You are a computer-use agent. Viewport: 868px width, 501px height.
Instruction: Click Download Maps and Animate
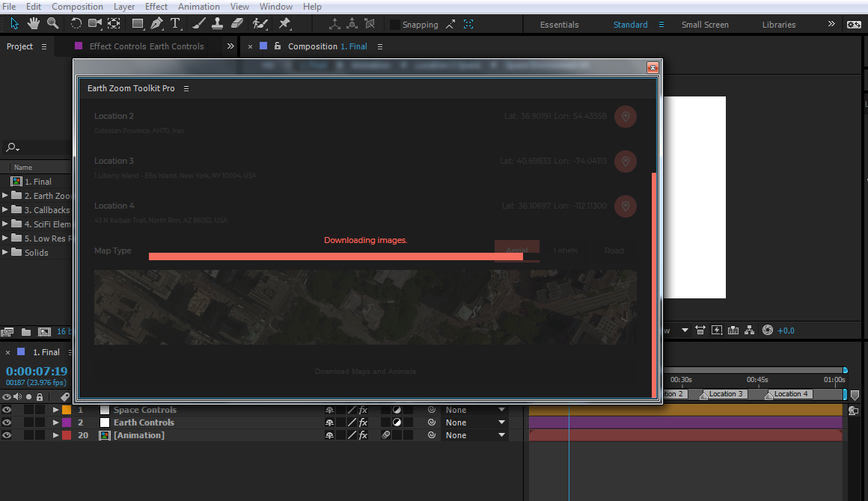pyautogui.click(x=365, y=371)
